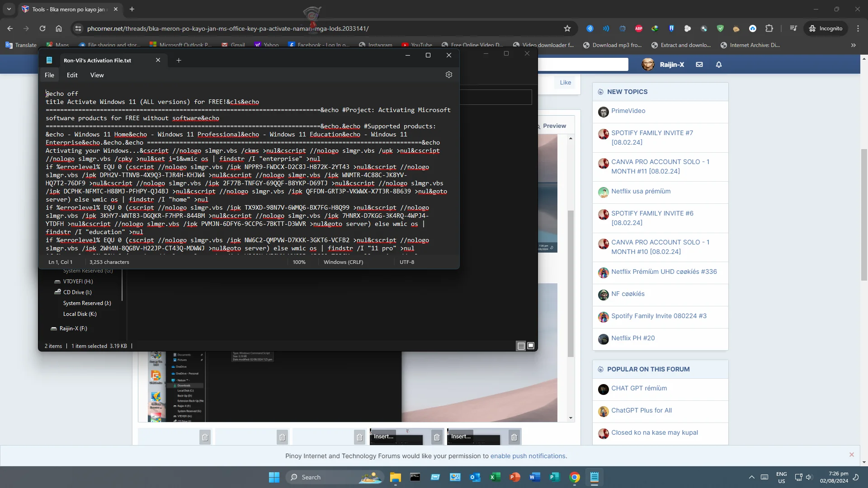Select Local Disk (K:) in File Explorer
This screenshot has width=868, height=488.
point(80,314)
